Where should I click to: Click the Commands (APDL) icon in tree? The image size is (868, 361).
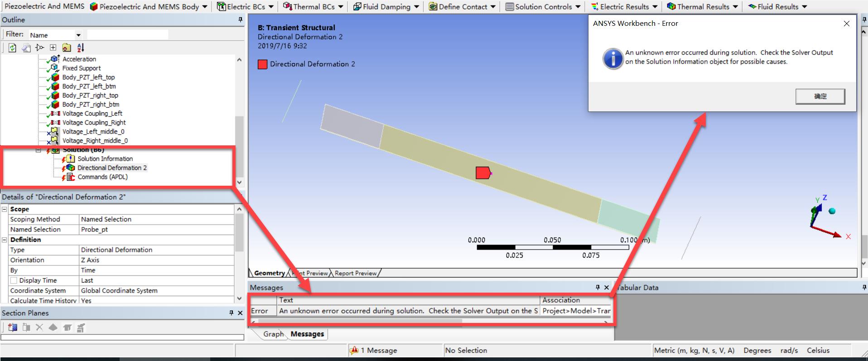tap(71, 177)
